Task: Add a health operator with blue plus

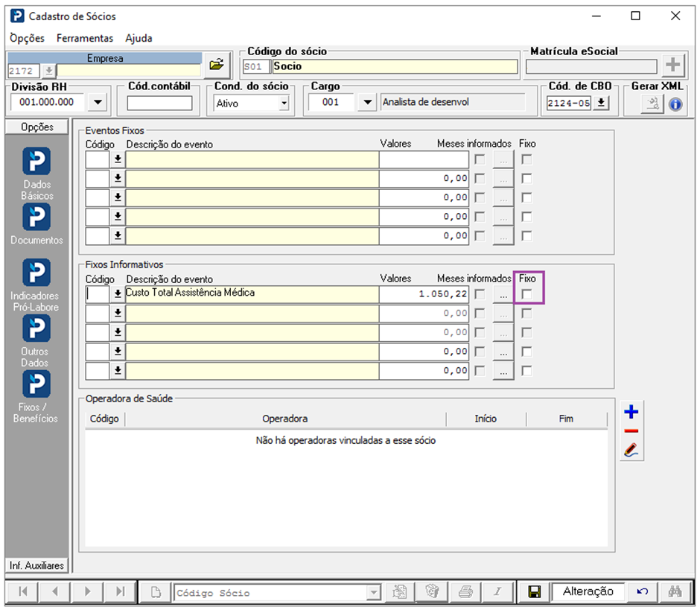Action: click(631, 411)
